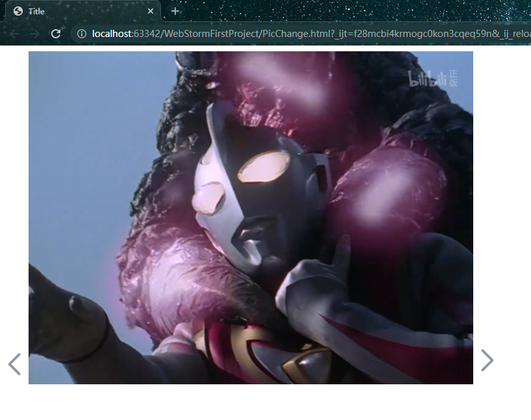View site information icon before localhost
The image size is (531, 420).
click(82, 34)
